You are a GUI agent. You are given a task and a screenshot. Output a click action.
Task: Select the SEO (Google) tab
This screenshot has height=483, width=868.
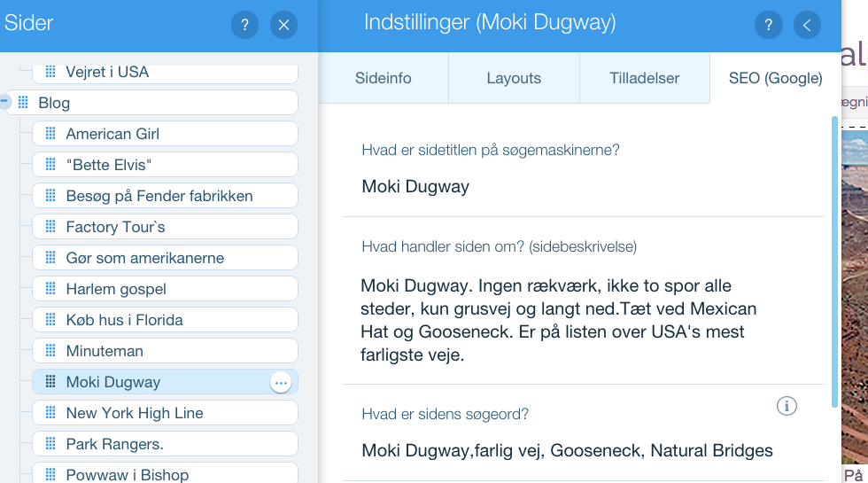(776, 78)
